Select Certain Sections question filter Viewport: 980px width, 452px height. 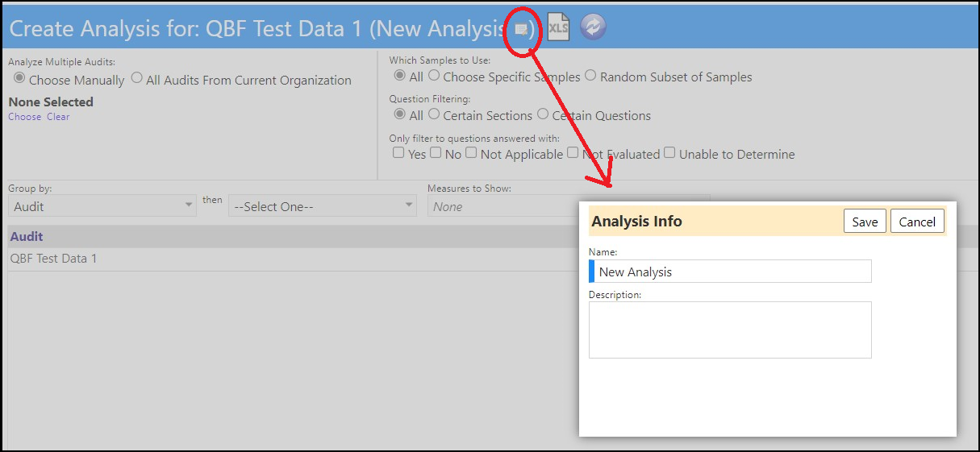(434, 114)
